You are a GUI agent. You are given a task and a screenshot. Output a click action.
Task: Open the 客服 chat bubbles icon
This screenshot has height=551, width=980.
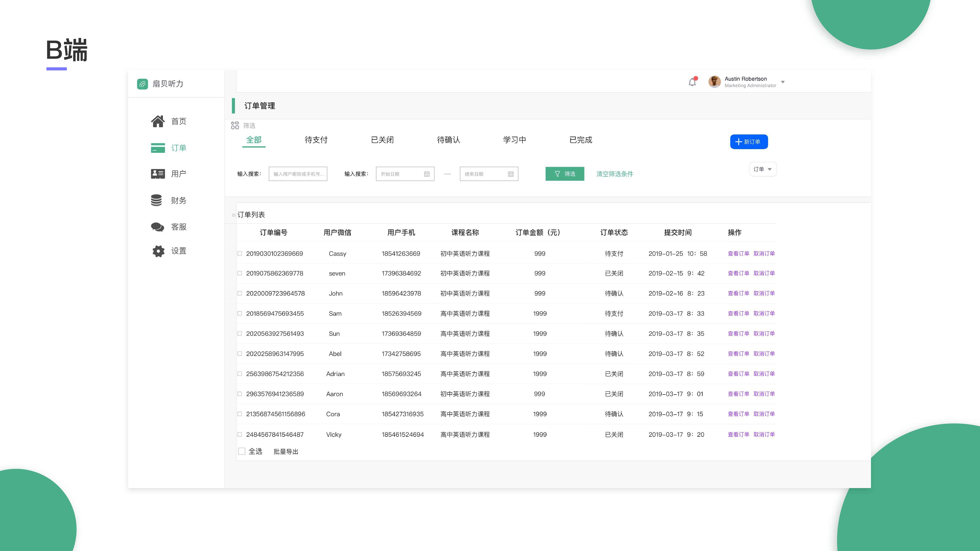(158, 227)
